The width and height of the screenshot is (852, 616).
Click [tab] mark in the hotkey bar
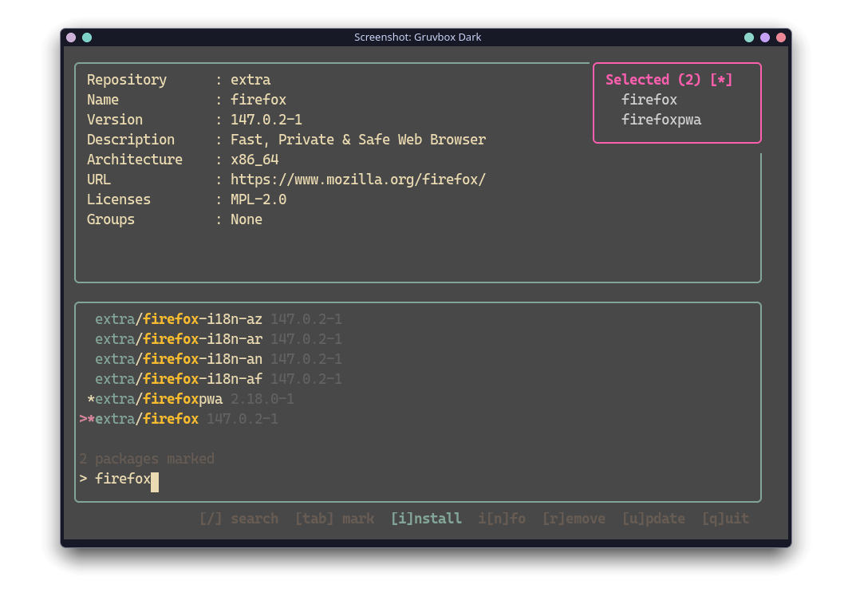(334, 518)
